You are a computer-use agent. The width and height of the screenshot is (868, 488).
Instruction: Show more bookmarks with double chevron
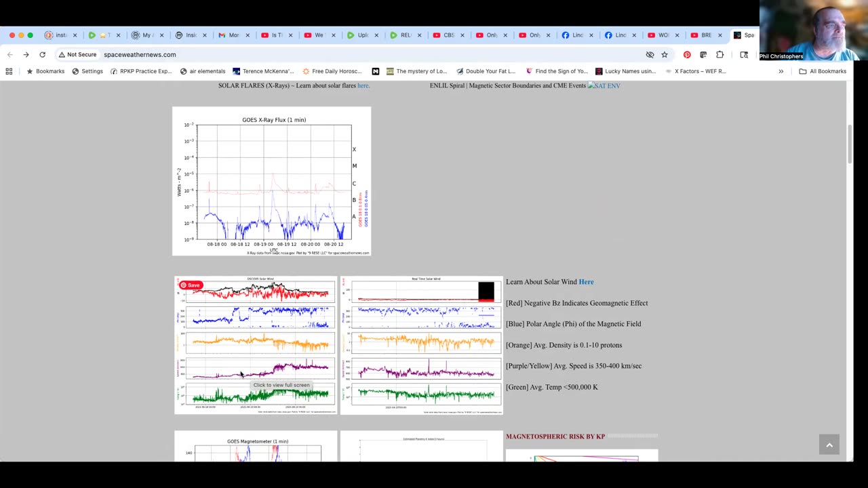pos(781,71)
